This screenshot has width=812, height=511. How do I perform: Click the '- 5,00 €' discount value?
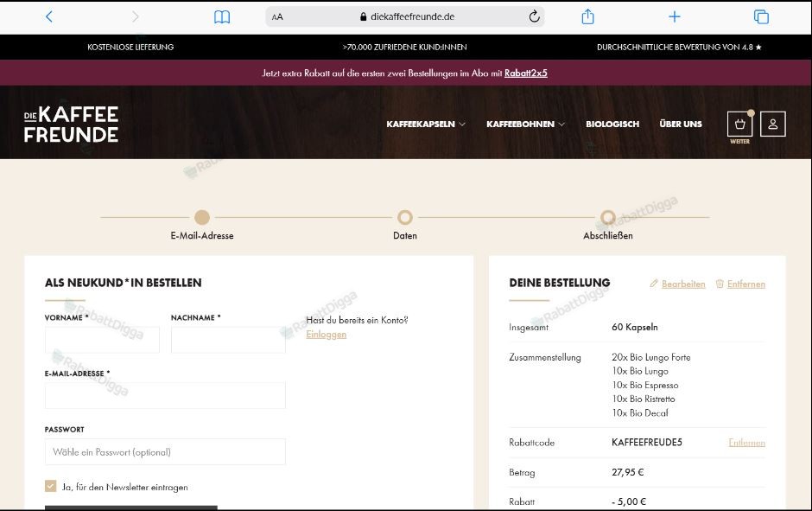[x=629, y=501]
